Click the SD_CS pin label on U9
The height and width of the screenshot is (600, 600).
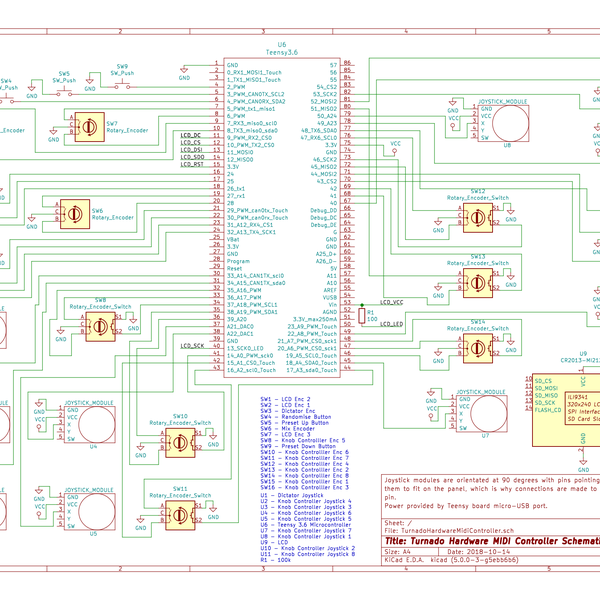(x=543, y=381)
